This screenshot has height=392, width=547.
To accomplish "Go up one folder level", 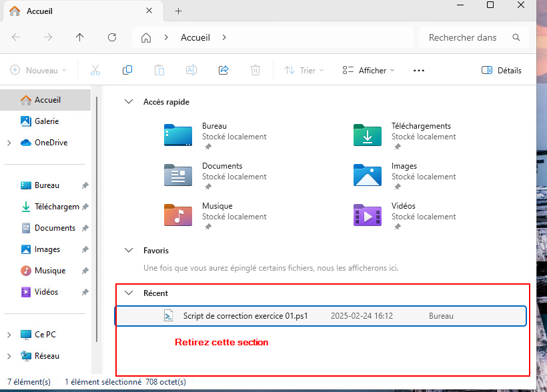I will click(80, 37).
